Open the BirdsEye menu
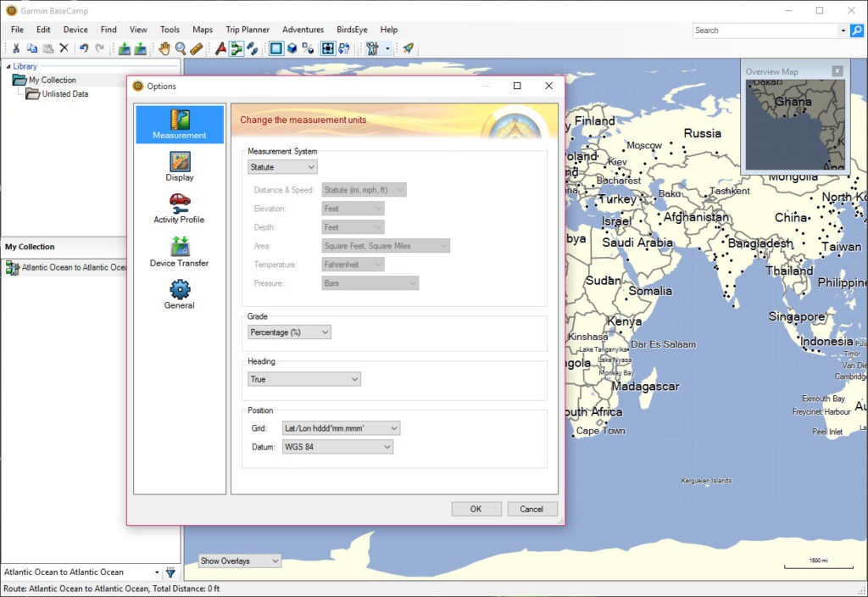This screenshot has height=597, width=868. (352, 30)
